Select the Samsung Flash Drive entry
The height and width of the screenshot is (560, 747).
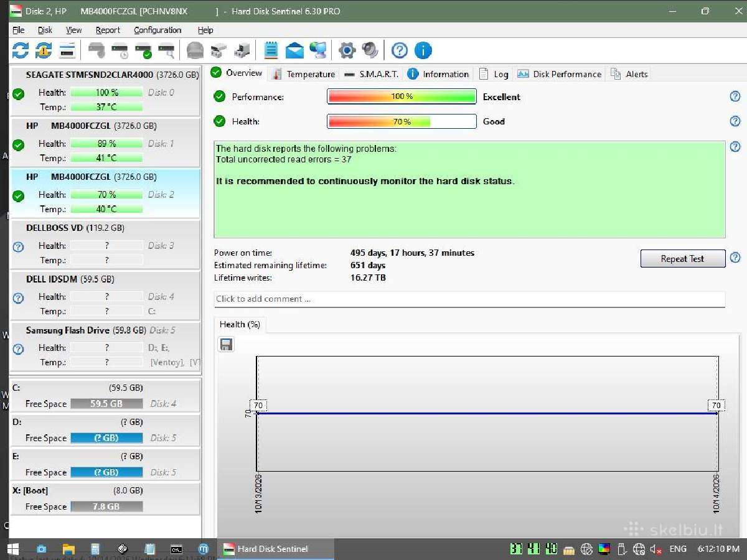pyautogui.click(x=106, y=347)
